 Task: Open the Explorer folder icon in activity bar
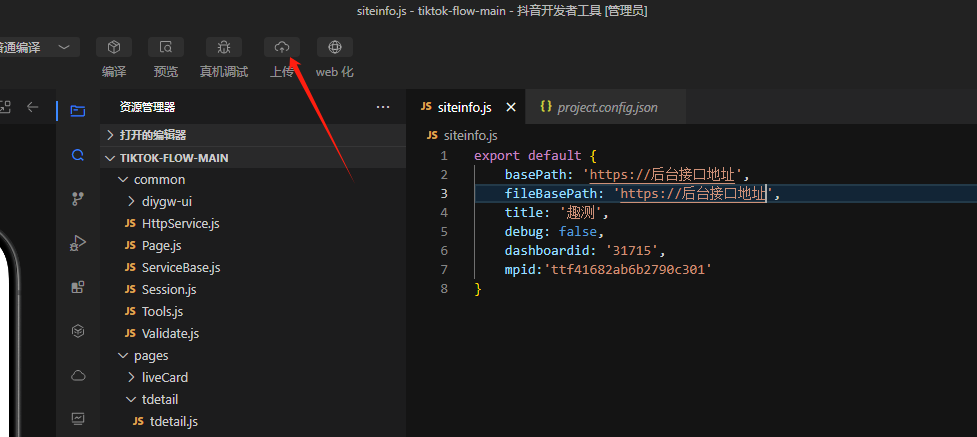[78, 109]
